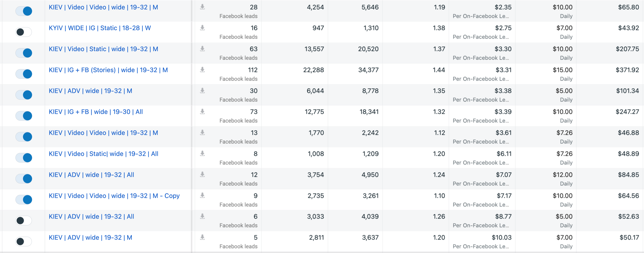Click download icon beside 5 Facebook leads
The height and width of the screenshot is (253, 644).
click(202, 237)
